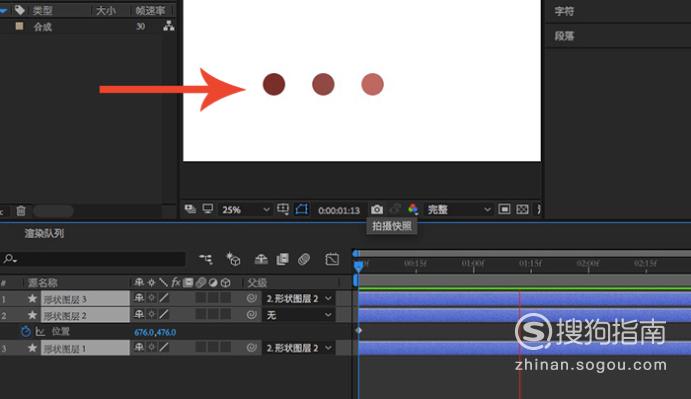Screen dimensions: 691x399
Task: Click the always preview this view icon
Action: 190,209
